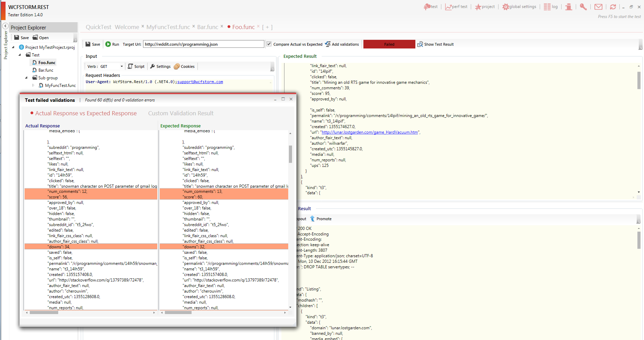Maximize the Test failed validations dialog
The image size is (644, 340).
click(x=283, y=99)
